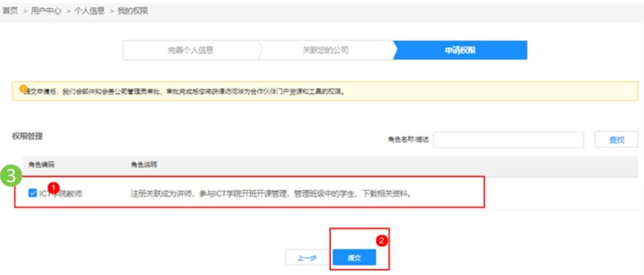644x275 pixels.
Task: Select the active 申请权限 step
Action: pos(460,50)
